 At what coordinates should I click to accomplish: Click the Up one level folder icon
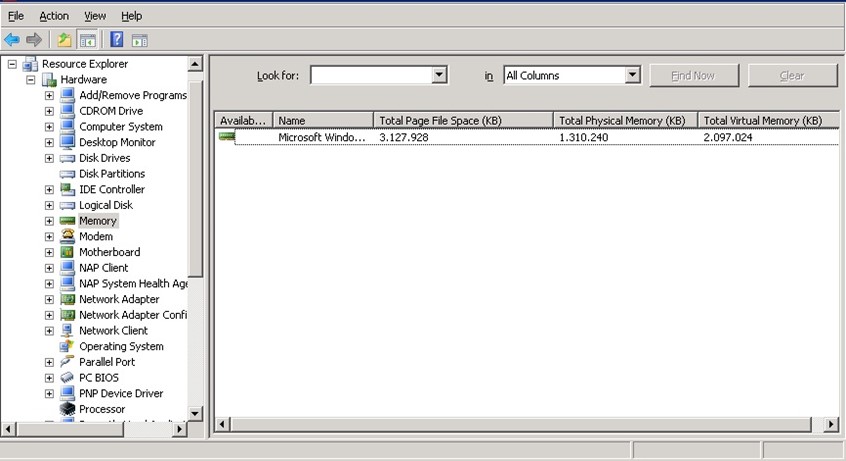(x=64, y=40)
